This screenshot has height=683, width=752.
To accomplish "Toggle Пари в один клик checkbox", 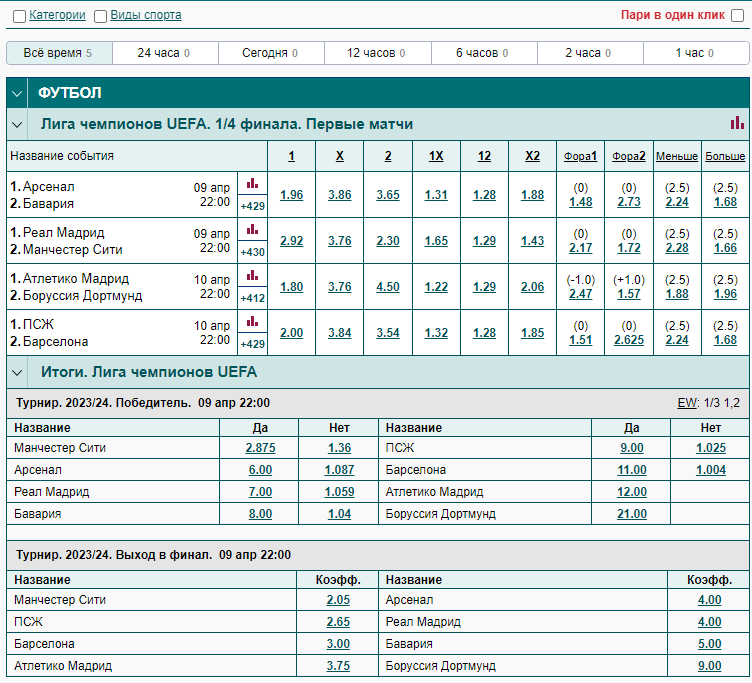I will pyautogui.click(x=738, y=16).
